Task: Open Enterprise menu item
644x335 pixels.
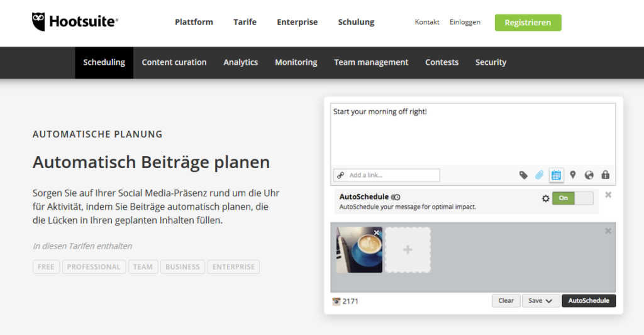Action: point(297,22)
